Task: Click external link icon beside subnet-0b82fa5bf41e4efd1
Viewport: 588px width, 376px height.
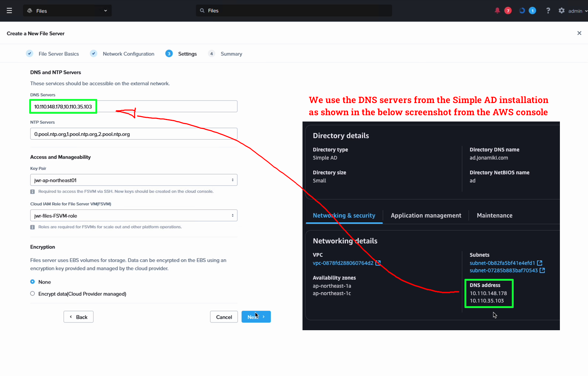Action: pyautogui.click(x=540, y=263)
